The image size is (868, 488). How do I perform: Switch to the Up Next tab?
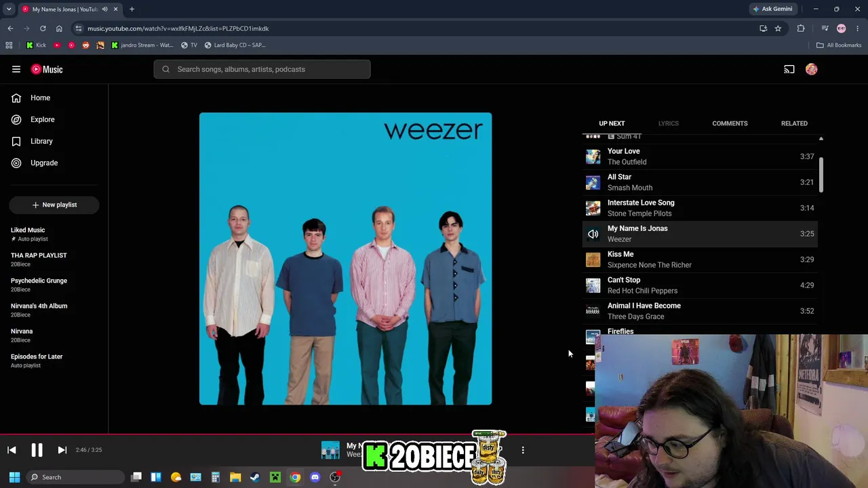[612, 123]
